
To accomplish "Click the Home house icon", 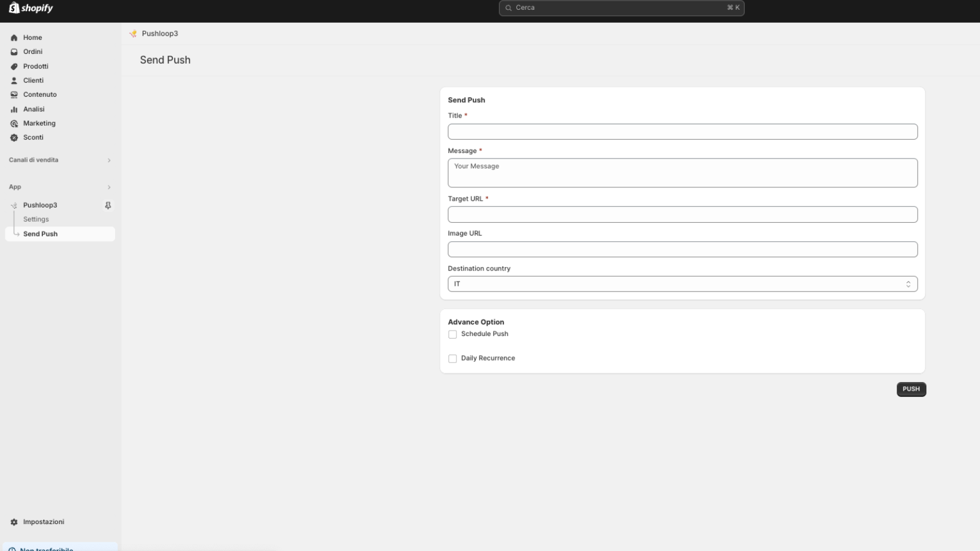I will (x=14, y=38).
